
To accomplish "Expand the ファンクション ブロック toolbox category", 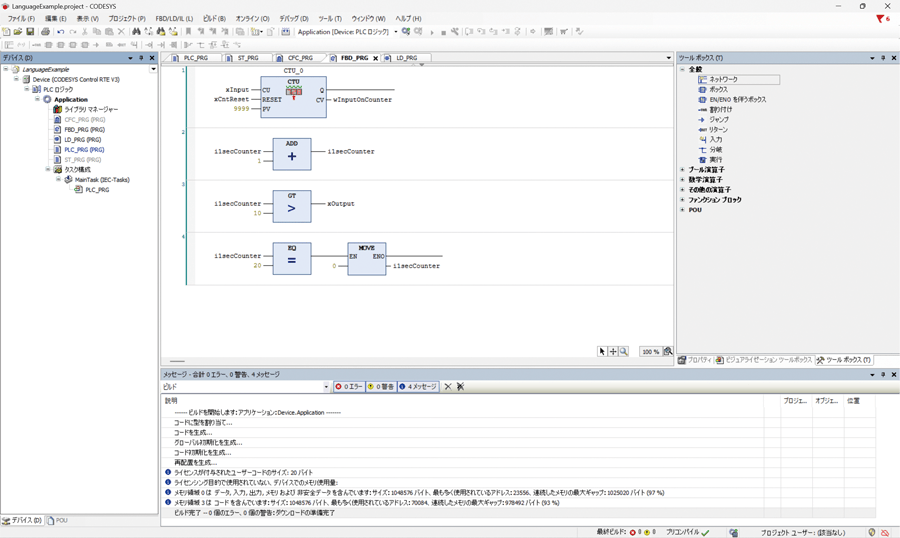I will [x=683, y=200].
